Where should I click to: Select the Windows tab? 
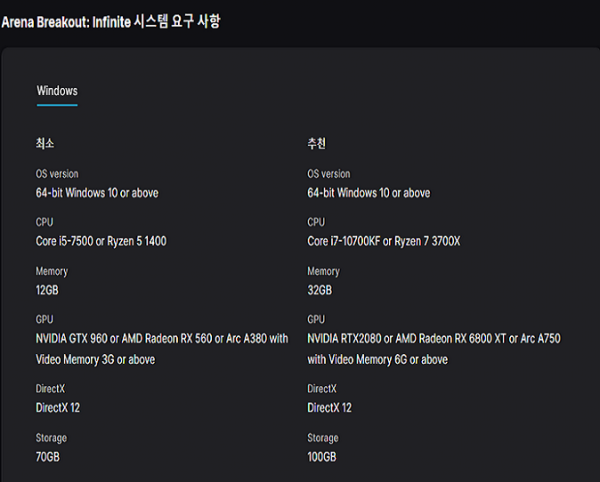tap(57, 91)
